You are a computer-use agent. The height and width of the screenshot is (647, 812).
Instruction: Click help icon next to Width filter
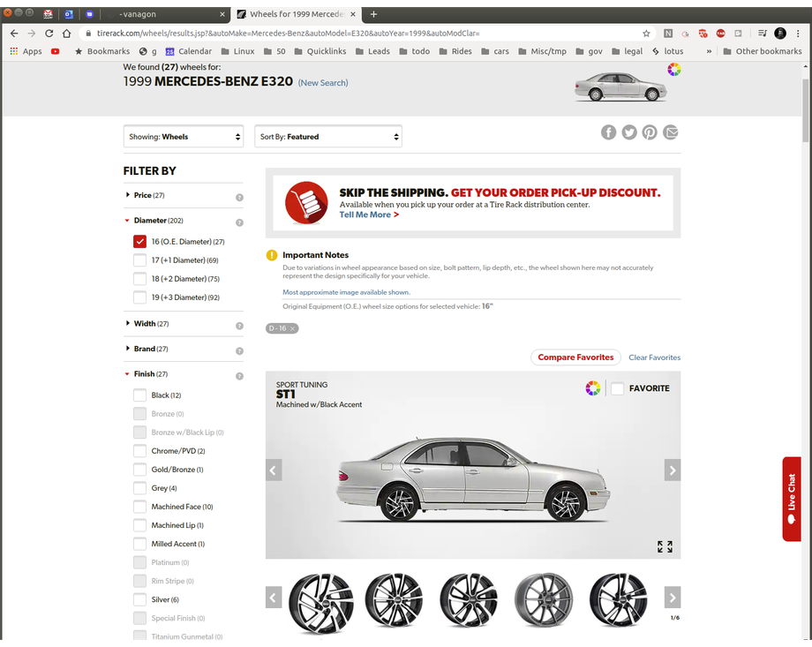(239, 326)
